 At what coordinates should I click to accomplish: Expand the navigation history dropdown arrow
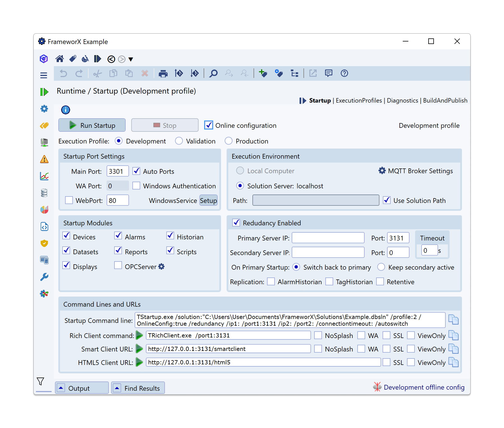pos(131,59)
